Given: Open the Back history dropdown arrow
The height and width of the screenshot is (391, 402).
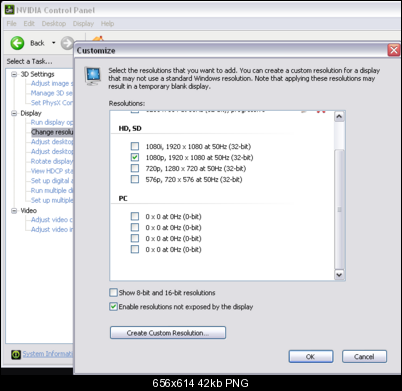Looking at the screenshot, I should click(x=53, y=43).
